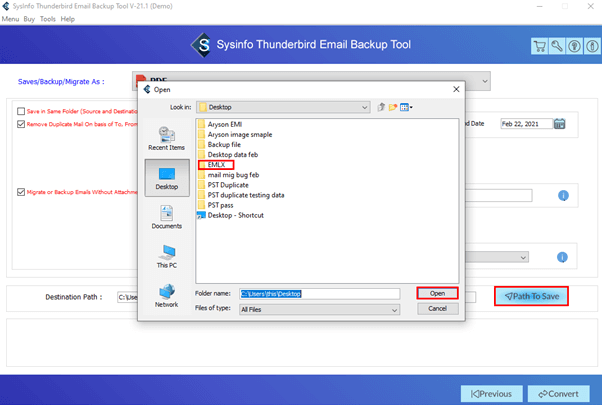Click the Convert button
The width and height of the screenshot is (602, 405).
[x=559, y=394]
